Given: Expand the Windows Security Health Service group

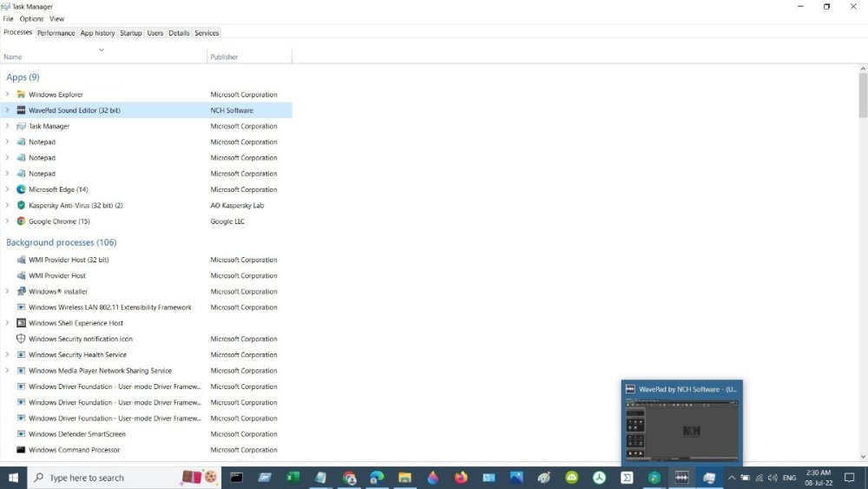Looking at the screenshot, I should (7, 354).
